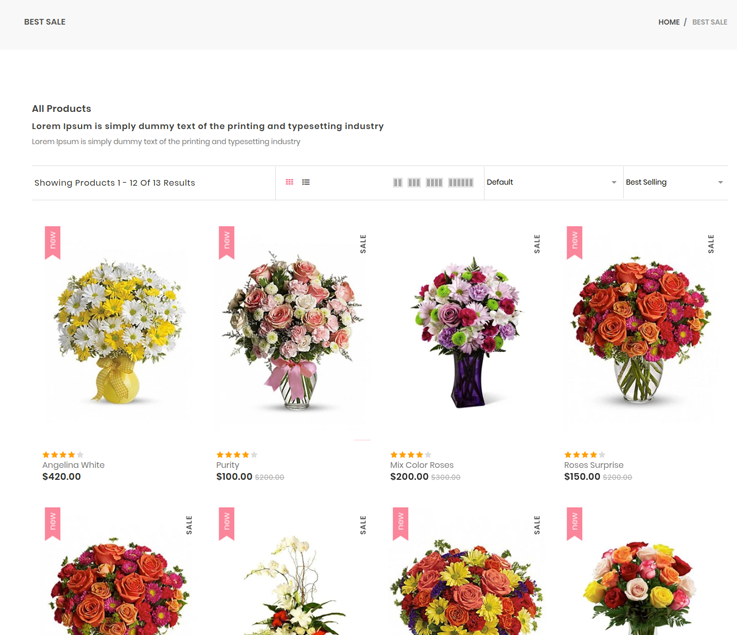Image resolution: width=737 pixels, height=635 pixels.
Task: Select the four-column grid icon
Action: [434, 183]
